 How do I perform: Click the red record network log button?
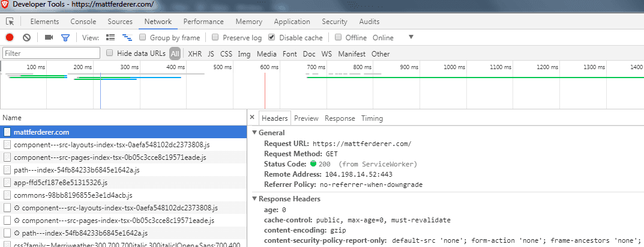[10, 38]
